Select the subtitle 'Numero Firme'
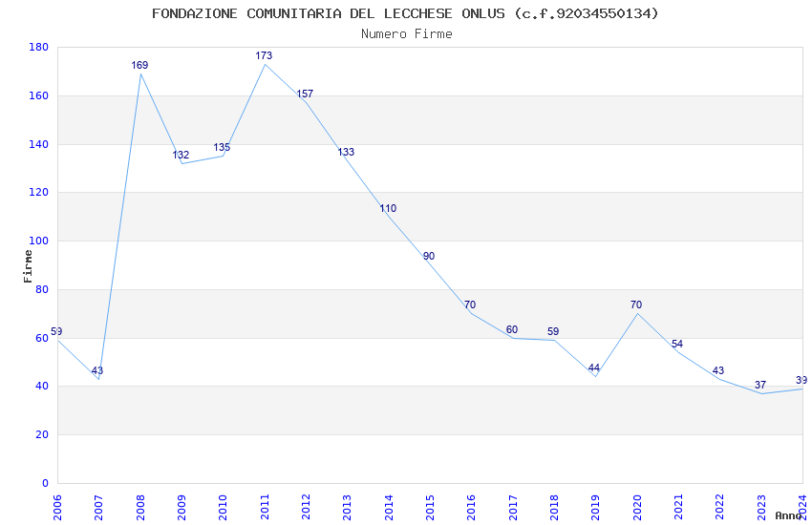812x525 pixels. 407,34
